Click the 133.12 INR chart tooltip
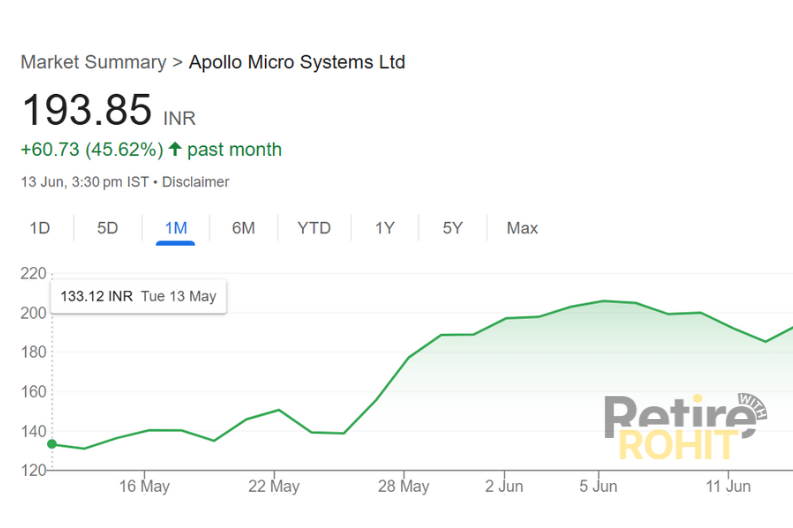Image resolution: width=793 pixels, height=528 pixels. (x=138, y=296)
